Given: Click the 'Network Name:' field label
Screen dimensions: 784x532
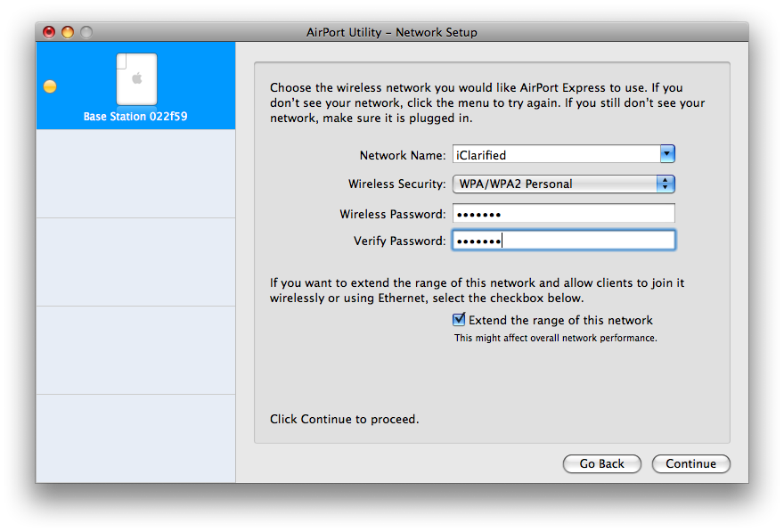Looking at the screenshot, I should pyautogui.click(x=403, y=155).
